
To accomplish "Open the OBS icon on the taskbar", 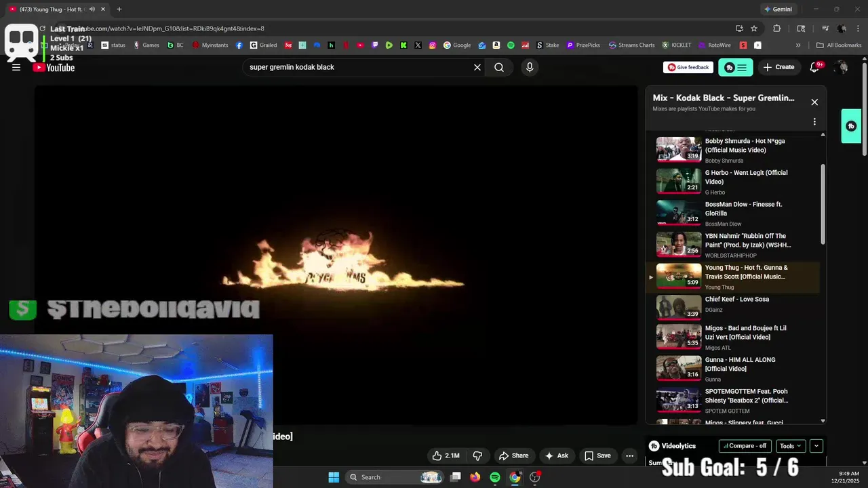I will [x=535, y=477].
